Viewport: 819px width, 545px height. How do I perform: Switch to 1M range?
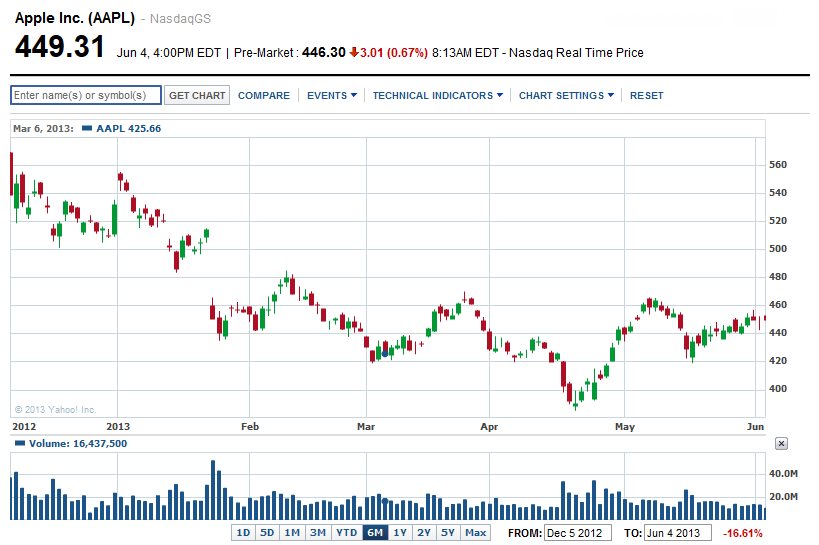coord(292,532)
